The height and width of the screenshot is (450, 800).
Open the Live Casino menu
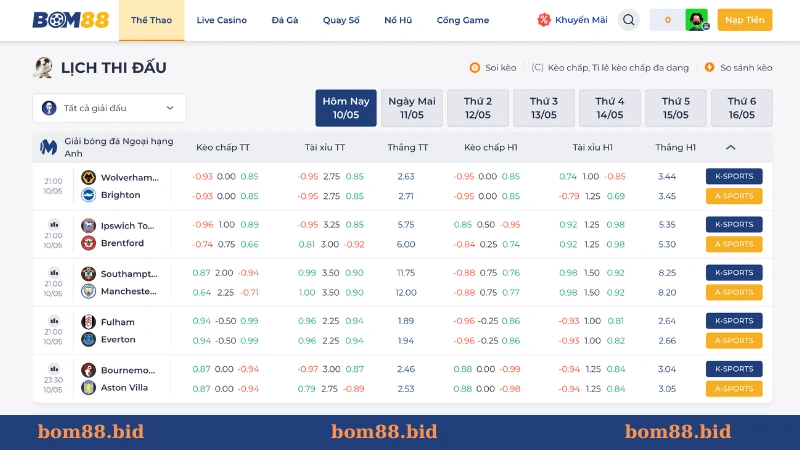221,20
